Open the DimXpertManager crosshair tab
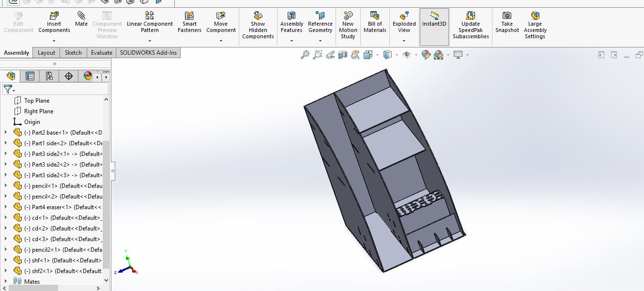 pyautogui.click(x=69, y=76)
